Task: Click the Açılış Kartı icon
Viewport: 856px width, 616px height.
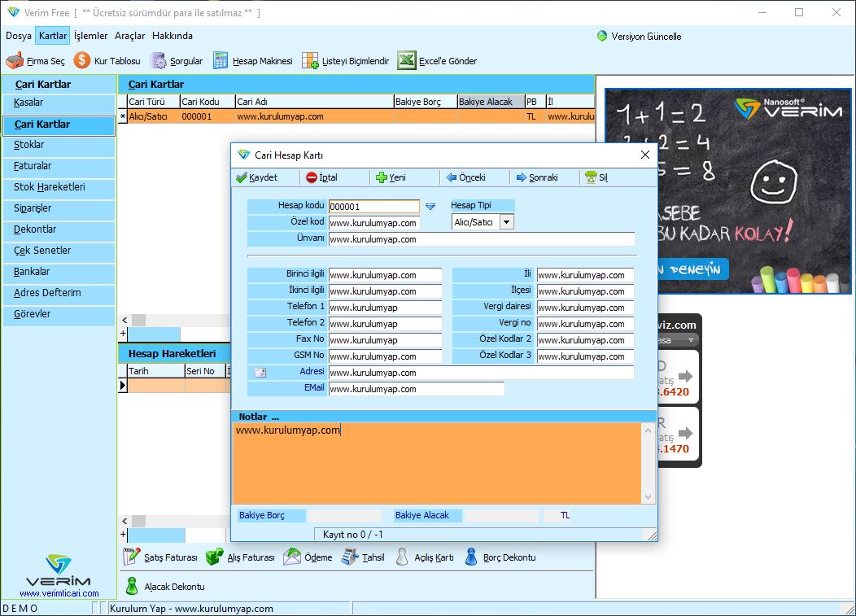Action: click(x=402, y=557)
